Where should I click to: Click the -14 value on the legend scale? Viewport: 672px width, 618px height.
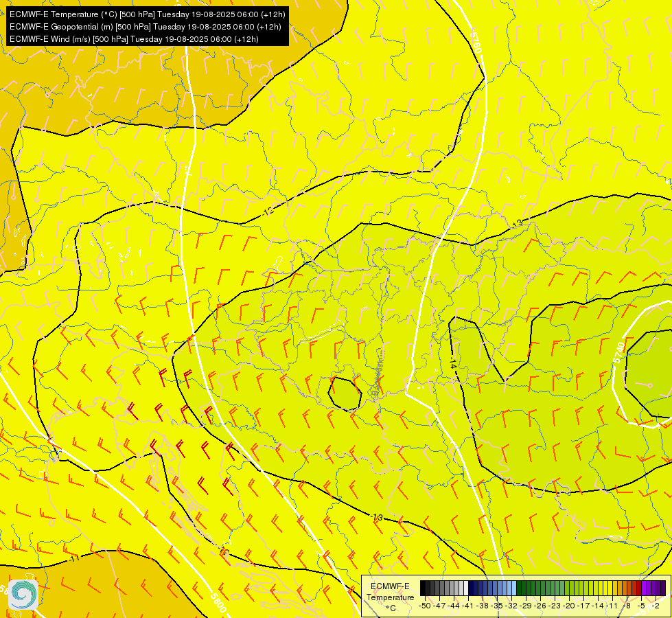[x=599, y=606]
